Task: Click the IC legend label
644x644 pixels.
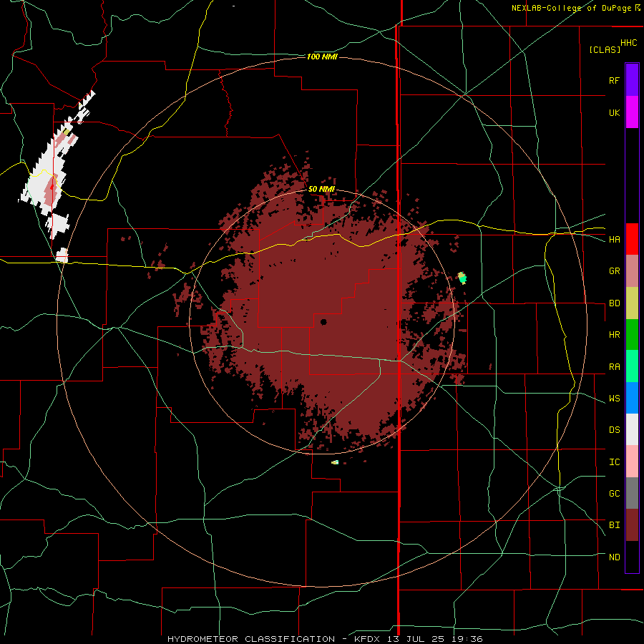Action: 614,462
